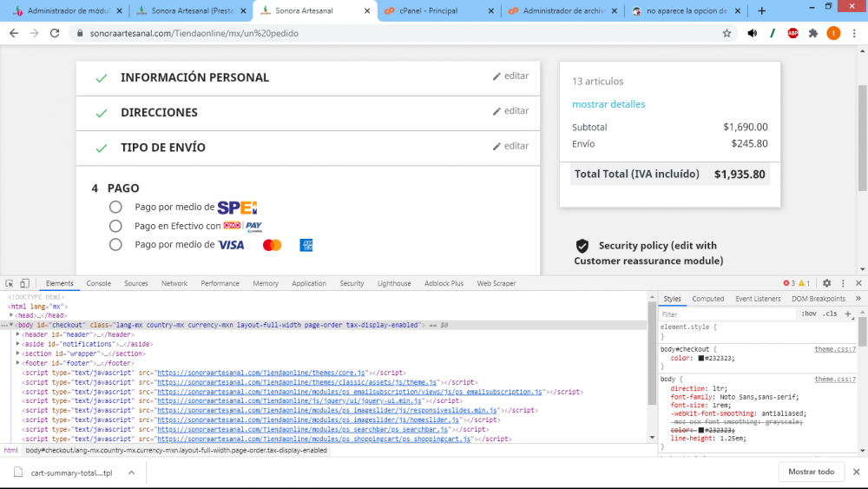Open DevTools settings gear icon
This screenshot has width=868, height=489.
(826, 283)
